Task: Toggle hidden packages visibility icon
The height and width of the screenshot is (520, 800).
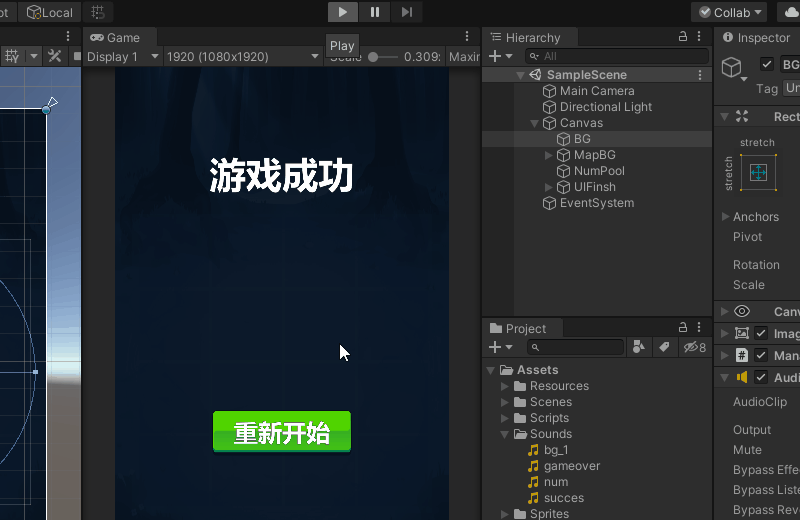Action: [695, 347]
